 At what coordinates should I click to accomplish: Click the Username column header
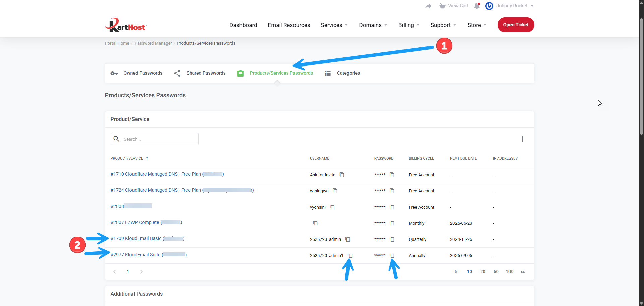319,158
